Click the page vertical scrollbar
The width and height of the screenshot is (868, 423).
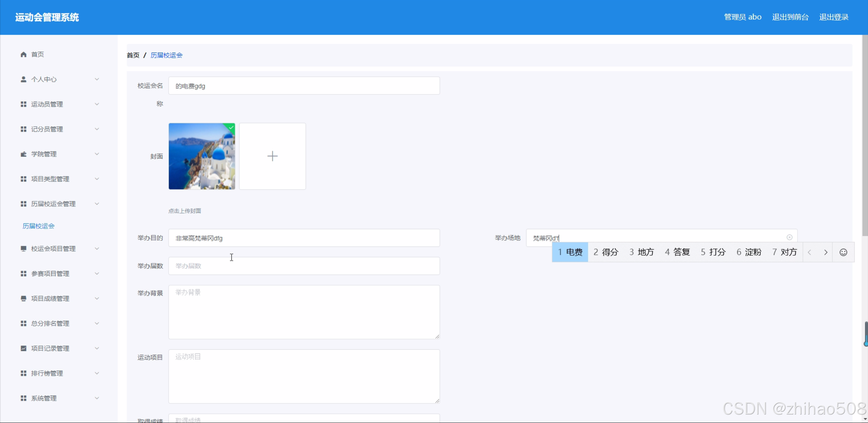pyautogui.click(x=865, y=136)
